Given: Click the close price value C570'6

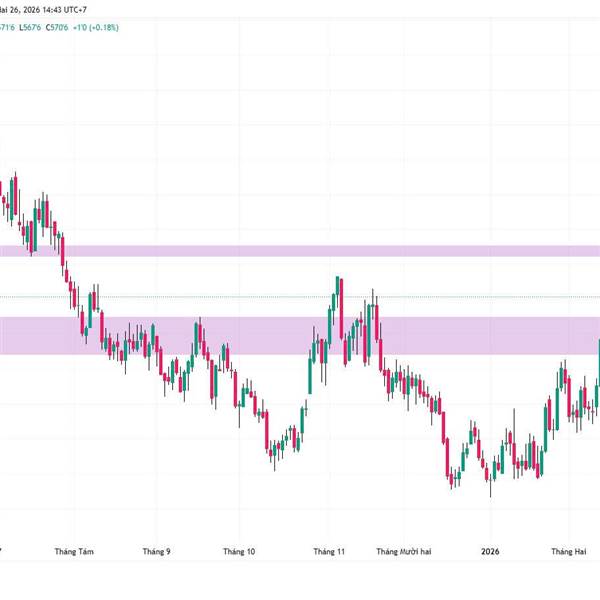Looking at the screenshot, I should pos(57,28).
